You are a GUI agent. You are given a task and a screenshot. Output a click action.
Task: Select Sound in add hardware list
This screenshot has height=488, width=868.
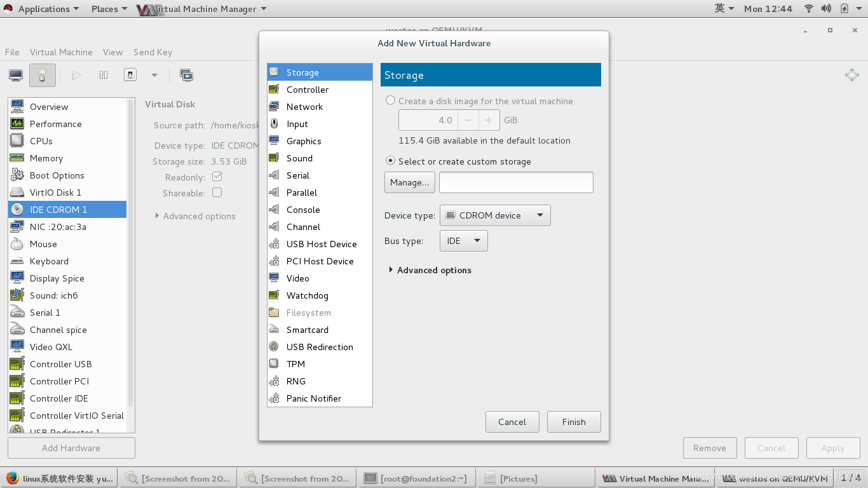(x=320, y=158)
